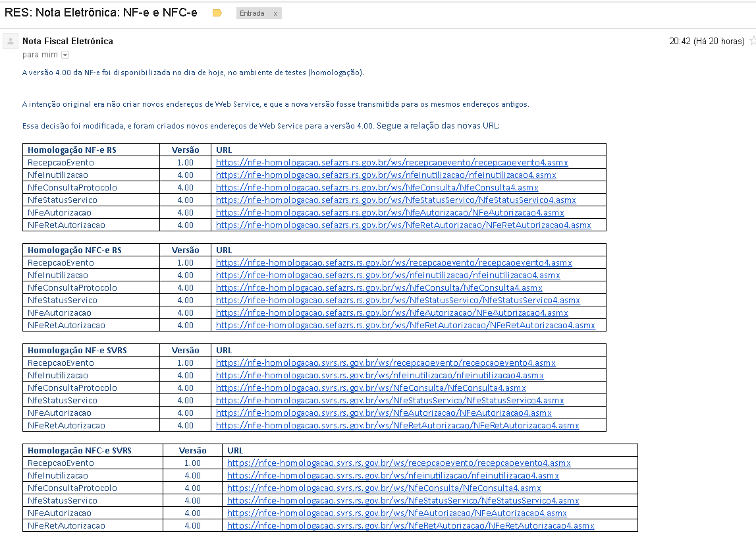Open nfce svrs NfeStatusServico4.asmx link
This screenshot has width=756, height=549.
pos(403,502)
